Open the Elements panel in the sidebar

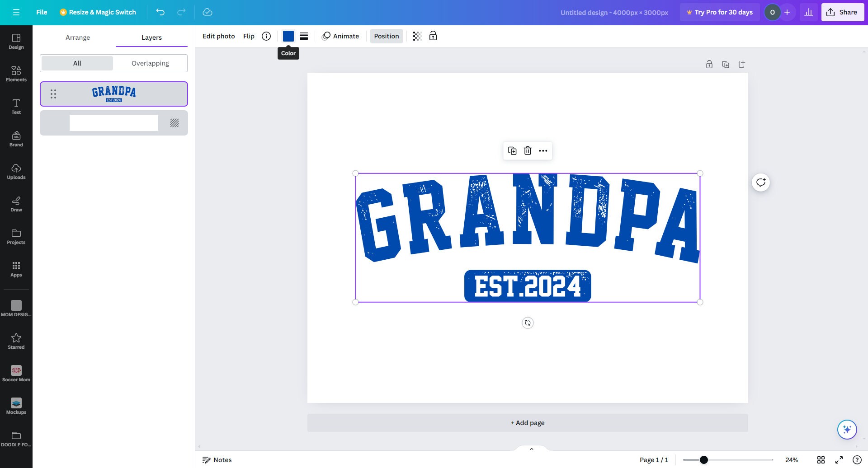click(x=16, y=74)
